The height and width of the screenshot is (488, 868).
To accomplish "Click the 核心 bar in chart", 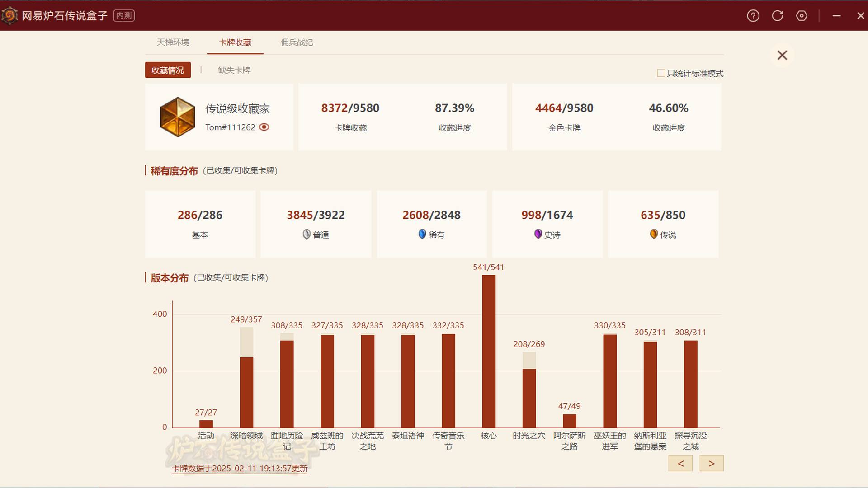I will coord(489,351).
